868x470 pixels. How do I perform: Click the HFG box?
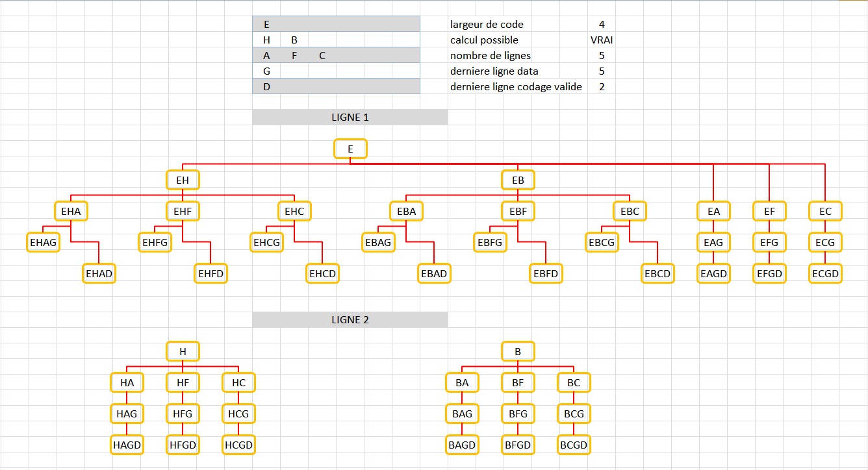(183, 414)
